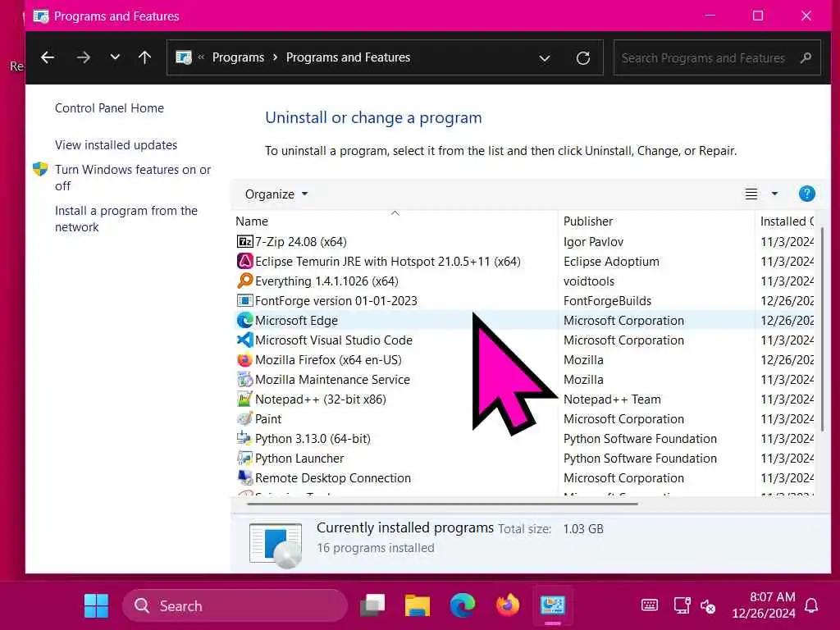840x630 pixels.
Task: Select the Eclipse Temurin JRE icon
Action: click(244, 262)
